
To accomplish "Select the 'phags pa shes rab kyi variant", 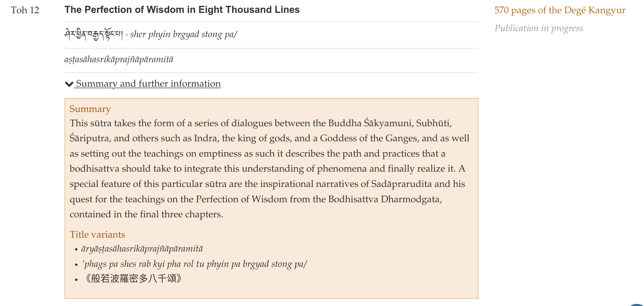I will point(194,264).
